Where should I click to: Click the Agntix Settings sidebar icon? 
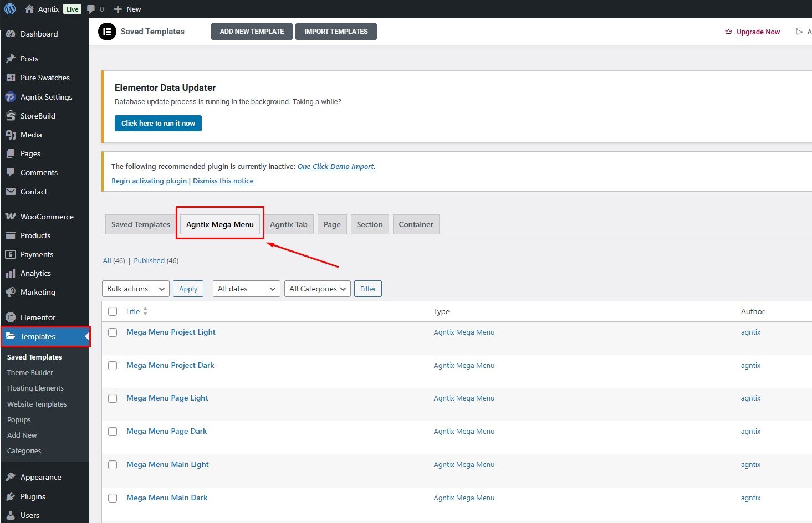tap(11, 97)
